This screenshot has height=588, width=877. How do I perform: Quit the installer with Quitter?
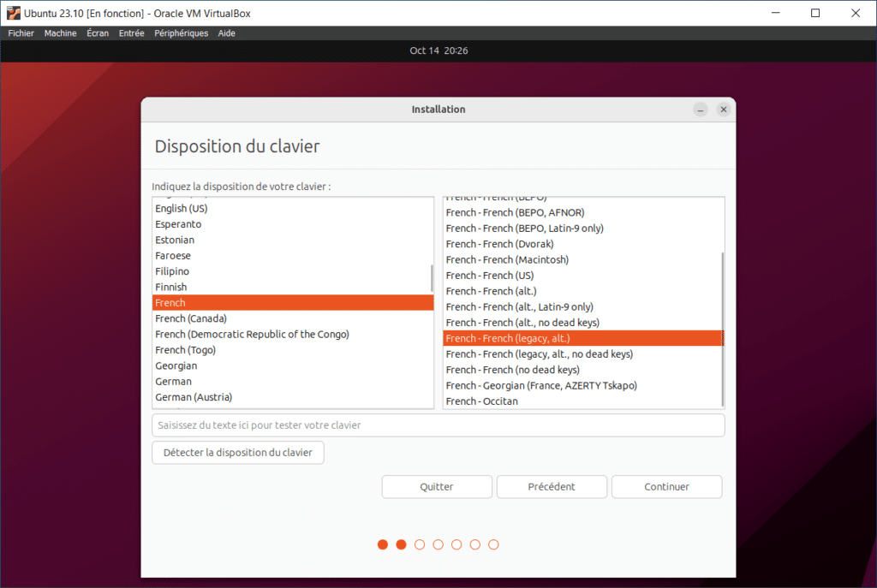[437, 487]
